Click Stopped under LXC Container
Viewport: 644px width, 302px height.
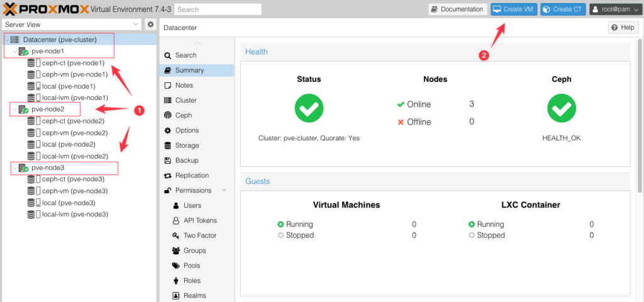click(491, 235)
